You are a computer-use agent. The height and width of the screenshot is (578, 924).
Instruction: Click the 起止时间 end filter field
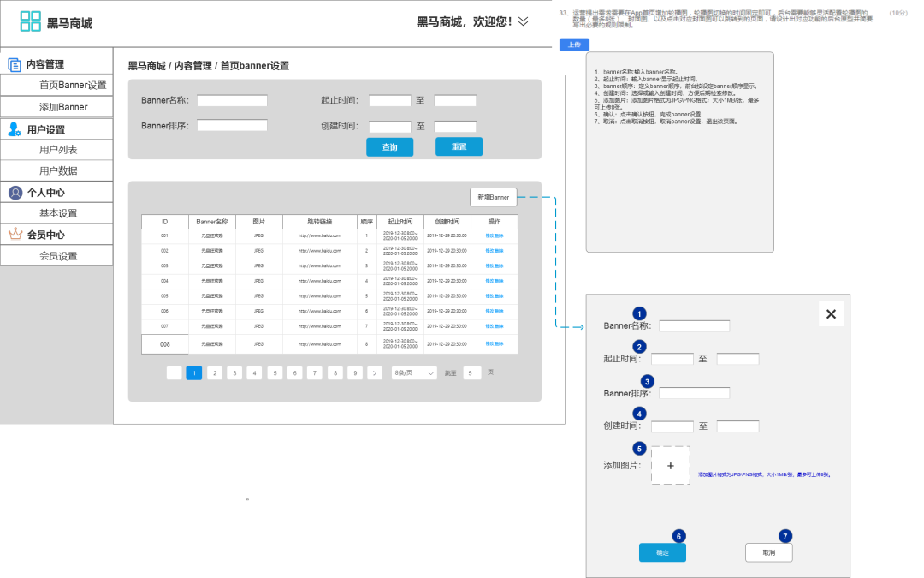click(x=455, y=101)
